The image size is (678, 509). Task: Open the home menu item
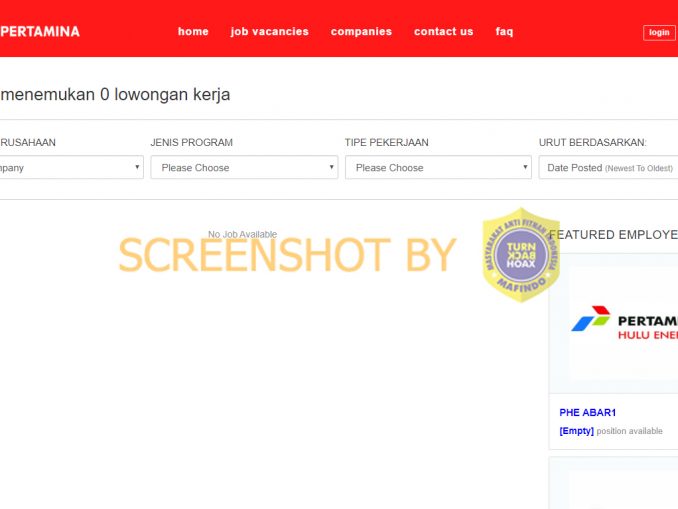tap(193, 32)
